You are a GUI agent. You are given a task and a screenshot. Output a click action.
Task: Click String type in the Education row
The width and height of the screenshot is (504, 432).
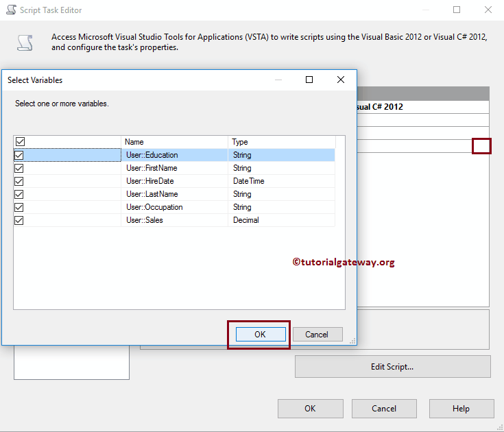282,155
